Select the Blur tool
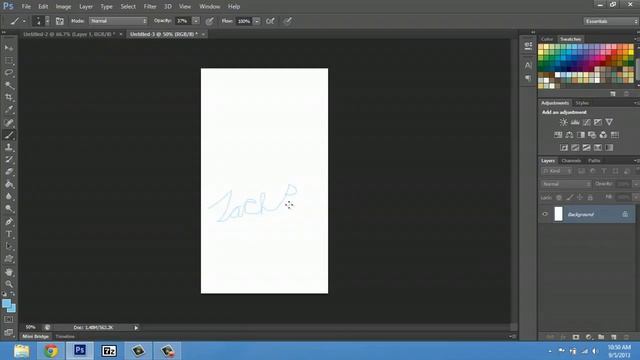 coord(9,196)
